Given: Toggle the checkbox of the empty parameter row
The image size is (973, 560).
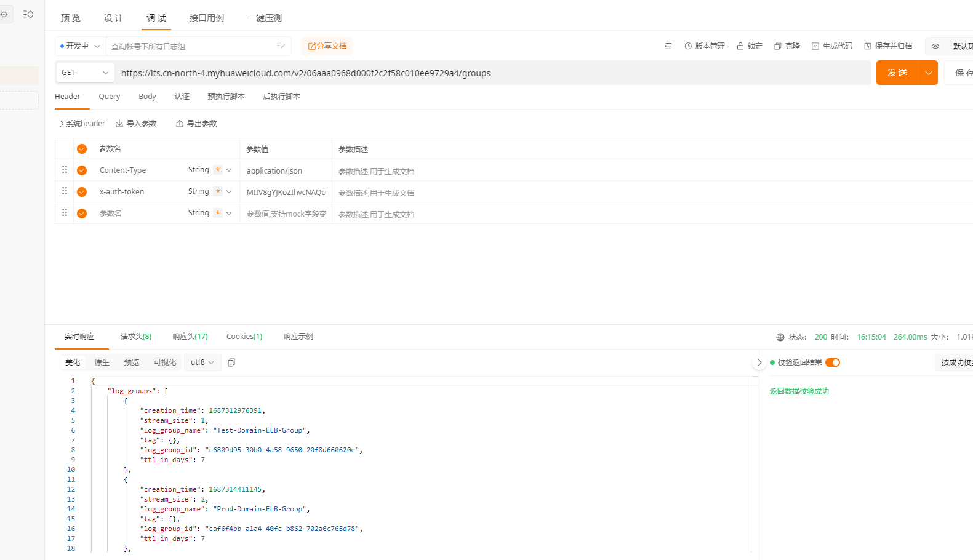Looking at the screenshot, I should 82,214.
